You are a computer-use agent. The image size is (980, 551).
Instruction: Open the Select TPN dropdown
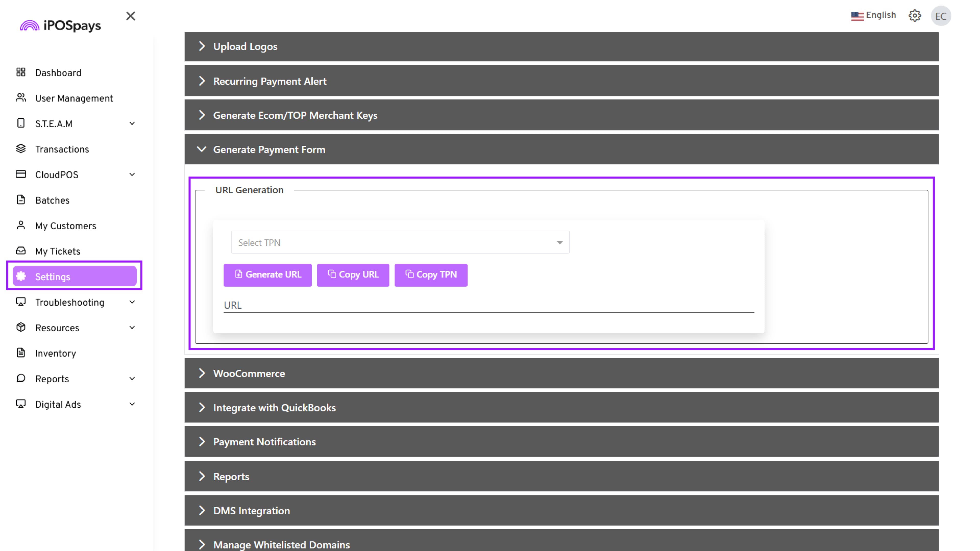[400, 242]
